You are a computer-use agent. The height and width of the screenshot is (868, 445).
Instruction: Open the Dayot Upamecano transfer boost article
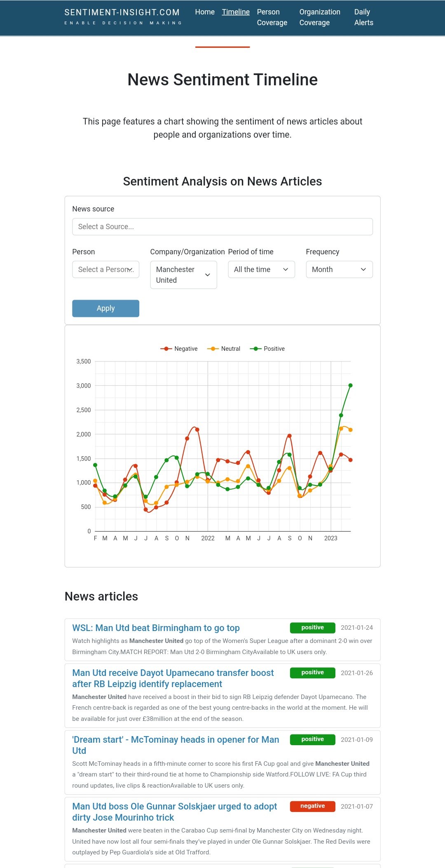point(173,678)
